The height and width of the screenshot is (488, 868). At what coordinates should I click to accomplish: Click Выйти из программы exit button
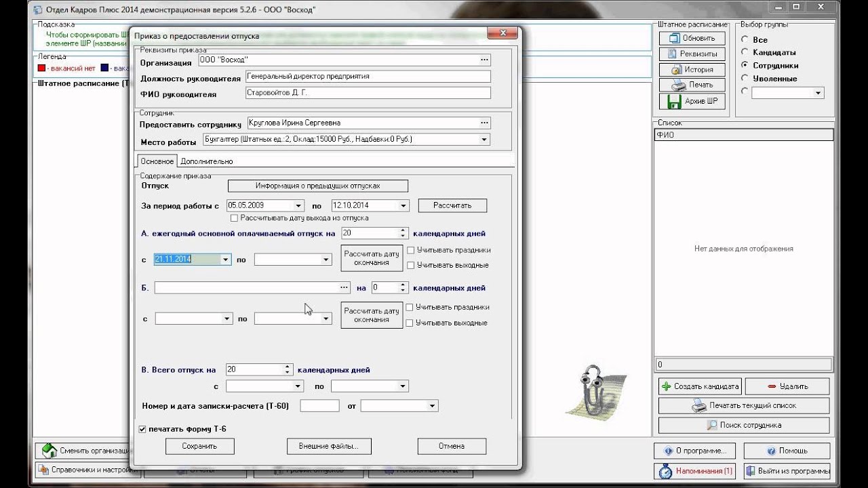pyautogui.click(x=787, y=470)
